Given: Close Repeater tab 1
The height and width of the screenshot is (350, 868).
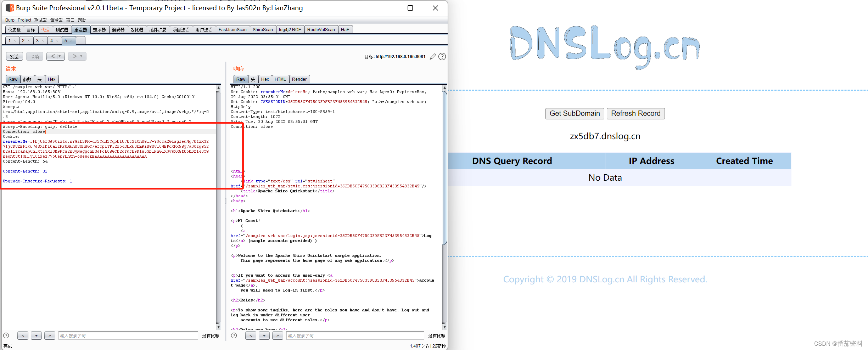Looking at the screenshot, I should 15,41.
